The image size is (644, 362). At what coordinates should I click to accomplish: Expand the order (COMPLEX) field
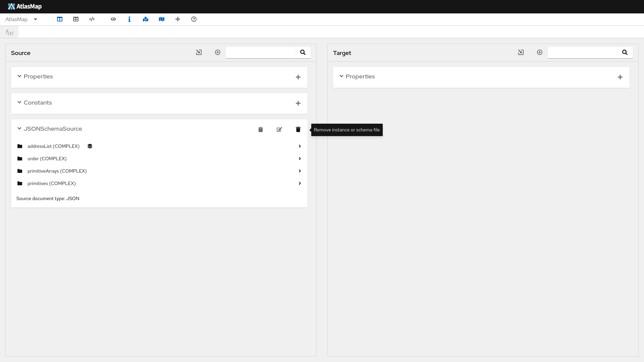300,158
